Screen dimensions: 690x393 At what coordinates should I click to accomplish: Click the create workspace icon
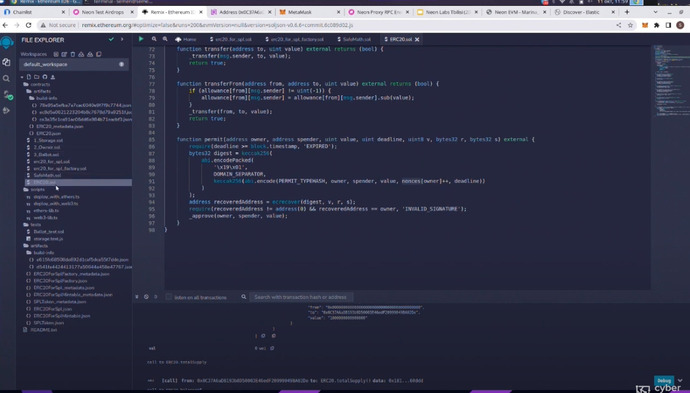coord(56,54)
